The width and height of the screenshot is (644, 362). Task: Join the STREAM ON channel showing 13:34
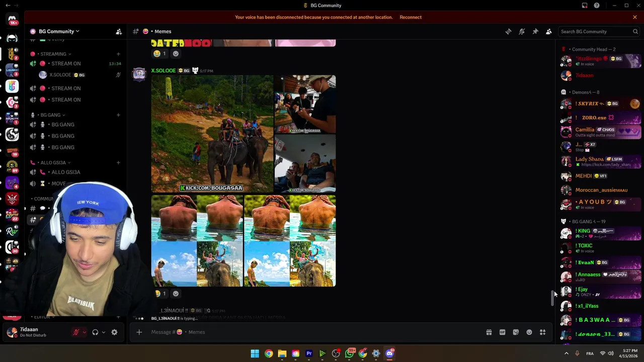(75, 63)
